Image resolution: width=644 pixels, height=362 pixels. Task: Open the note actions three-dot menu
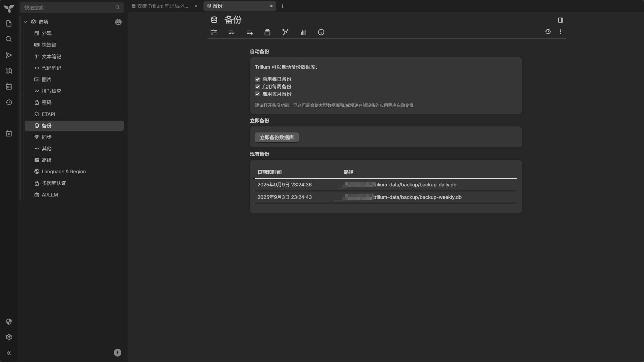tap(560, 32)
